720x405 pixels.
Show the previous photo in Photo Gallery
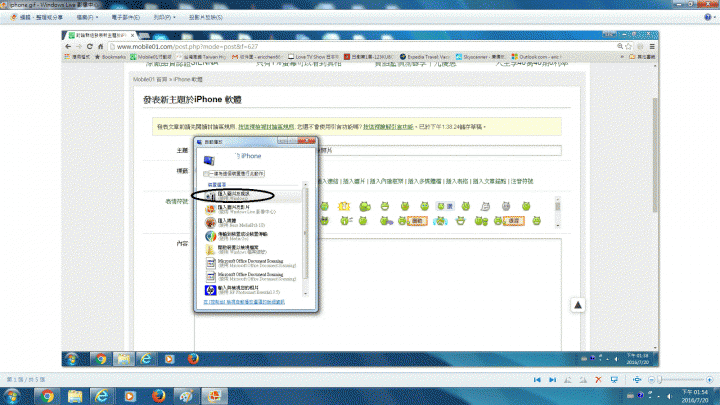tap(537, 380)
